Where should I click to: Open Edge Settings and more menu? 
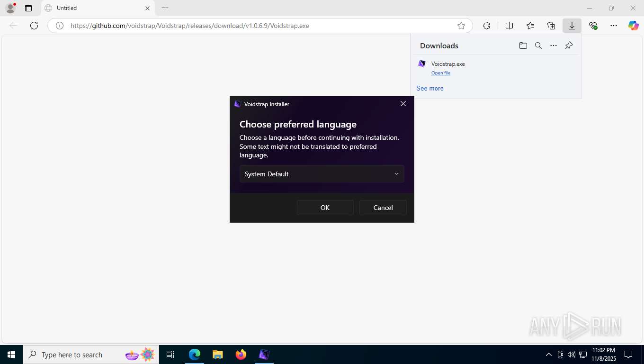point(614,26)
